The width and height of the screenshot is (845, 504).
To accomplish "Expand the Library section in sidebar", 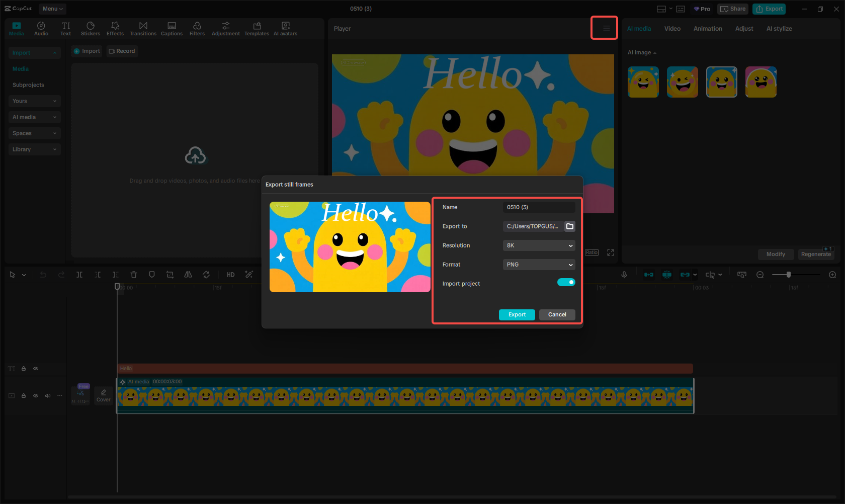I will (34, 149).
